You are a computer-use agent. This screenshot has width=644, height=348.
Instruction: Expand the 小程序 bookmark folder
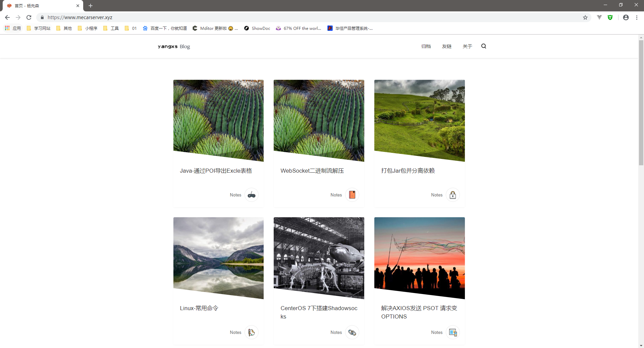point(87,28)
